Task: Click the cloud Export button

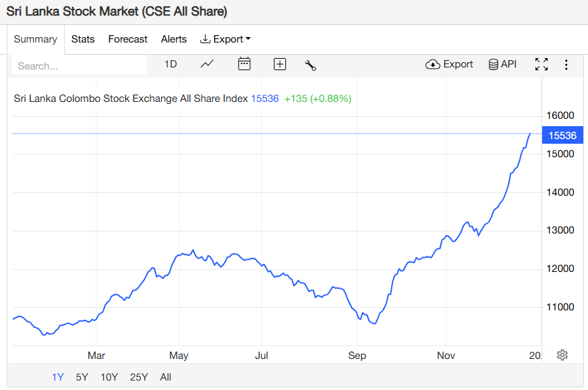Action: 449,64
